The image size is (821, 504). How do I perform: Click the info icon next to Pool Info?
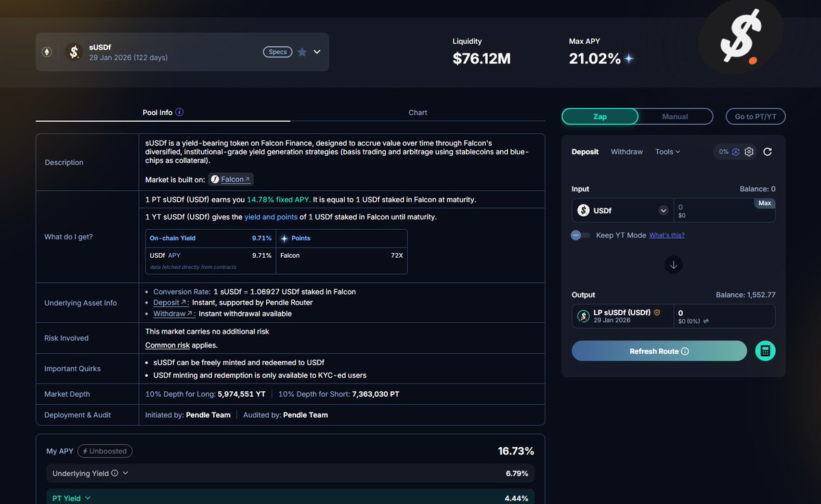click(x=179, y=112)
